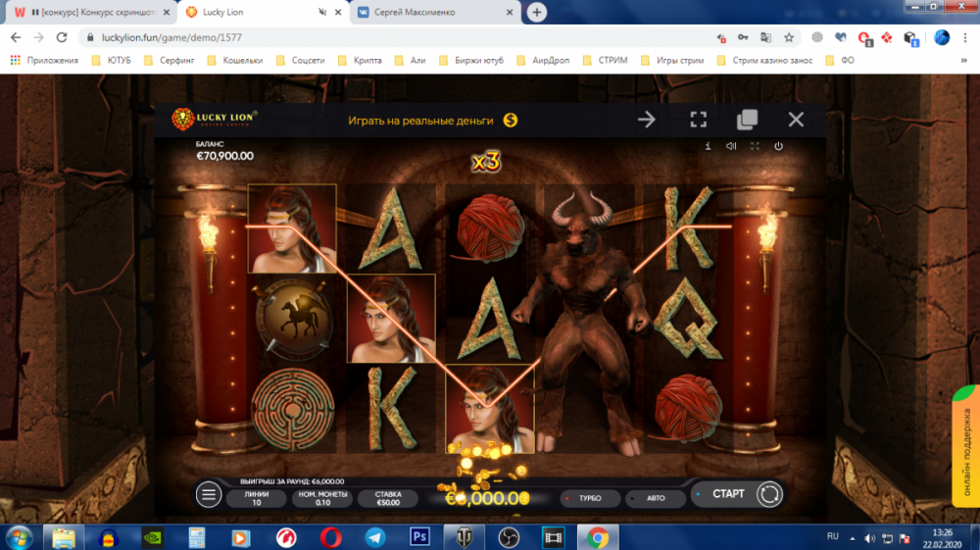The height and width of the screenshot is (550, 980).
Task: Open the Ном. монеты coin value selector
Action: point(322,498)
